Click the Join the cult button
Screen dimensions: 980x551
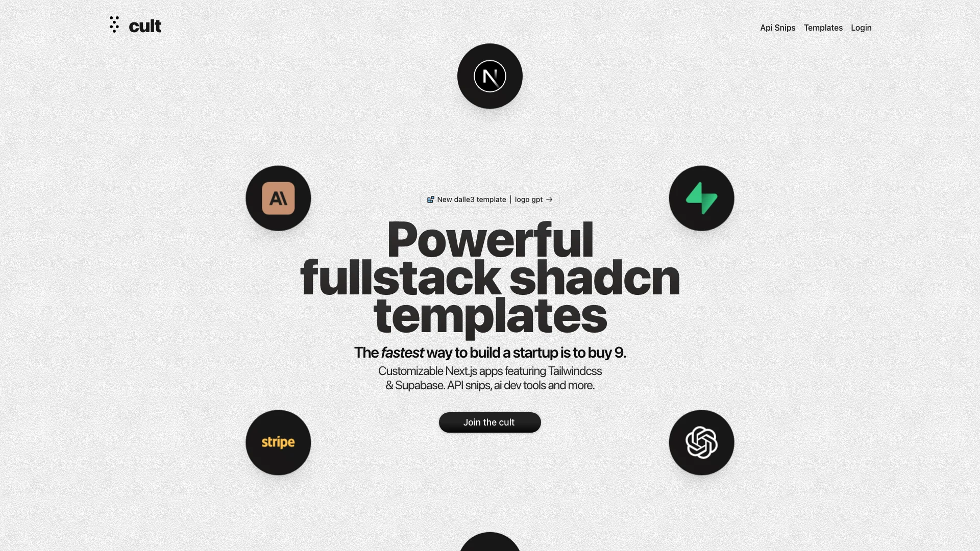(490, 422)
